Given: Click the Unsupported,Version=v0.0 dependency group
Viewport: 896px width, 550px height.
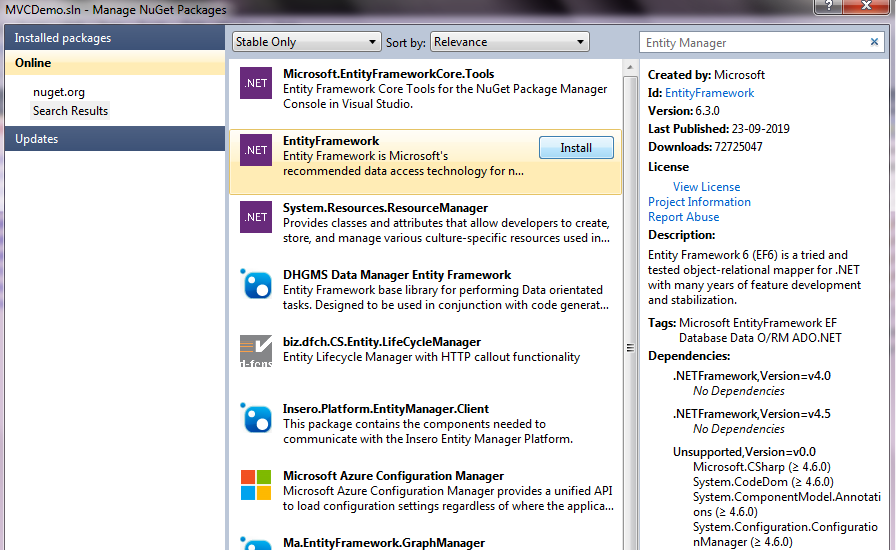Looking at the screenshot, I should point(744,452).
